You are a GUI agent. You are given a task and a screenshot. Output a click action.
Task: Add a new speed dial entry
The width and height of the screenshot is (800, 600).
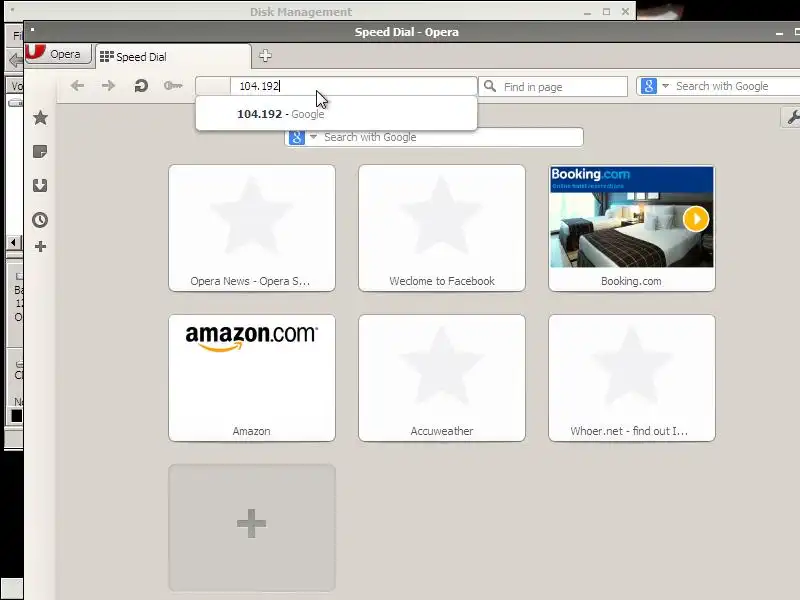[x=252, y=528]
